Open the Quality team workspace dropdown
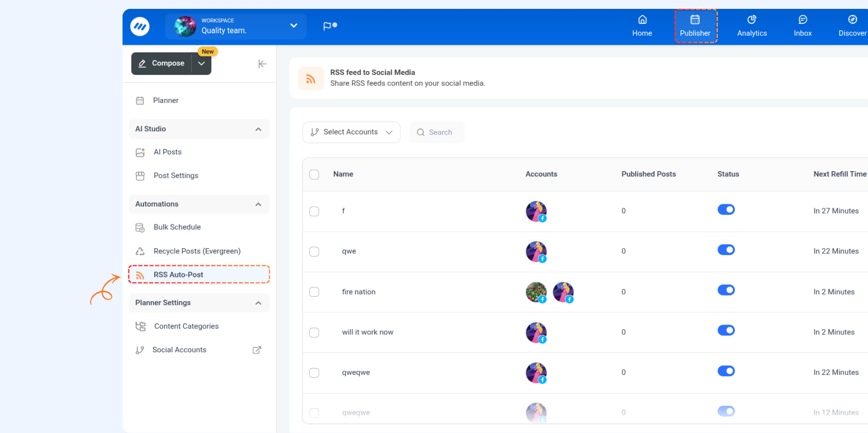Viewport: 868px width, 433px height. (236, 26)
